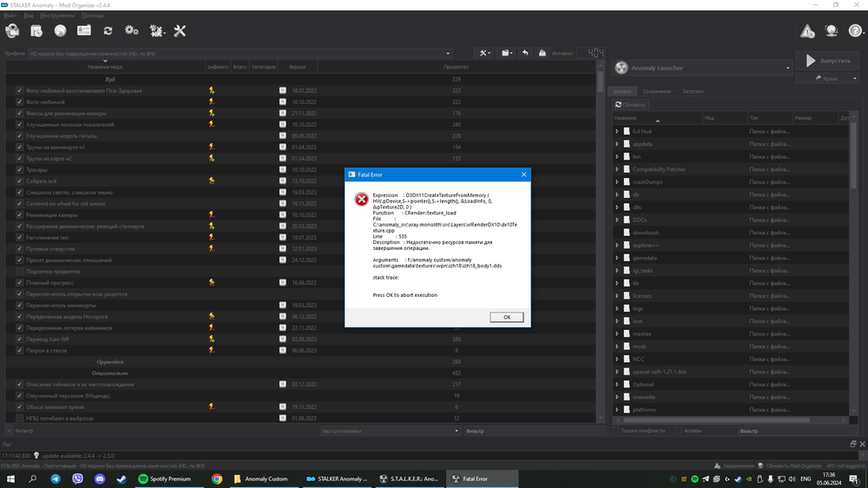Sort by Приоритет column header
The height and width of the screenshot is (488, 868).
click(x=457, y=67)
